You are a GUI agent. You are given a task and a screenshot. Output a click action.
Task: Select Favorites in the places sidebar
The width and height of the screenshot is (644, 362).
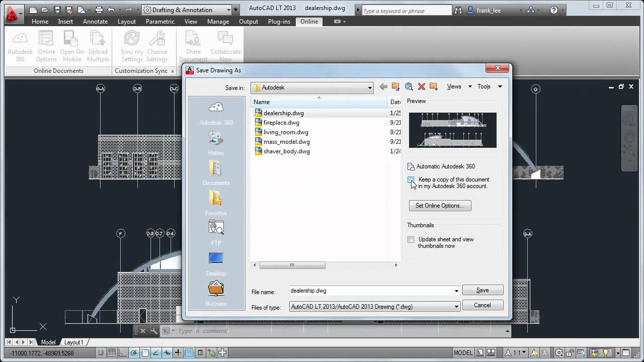216,204
